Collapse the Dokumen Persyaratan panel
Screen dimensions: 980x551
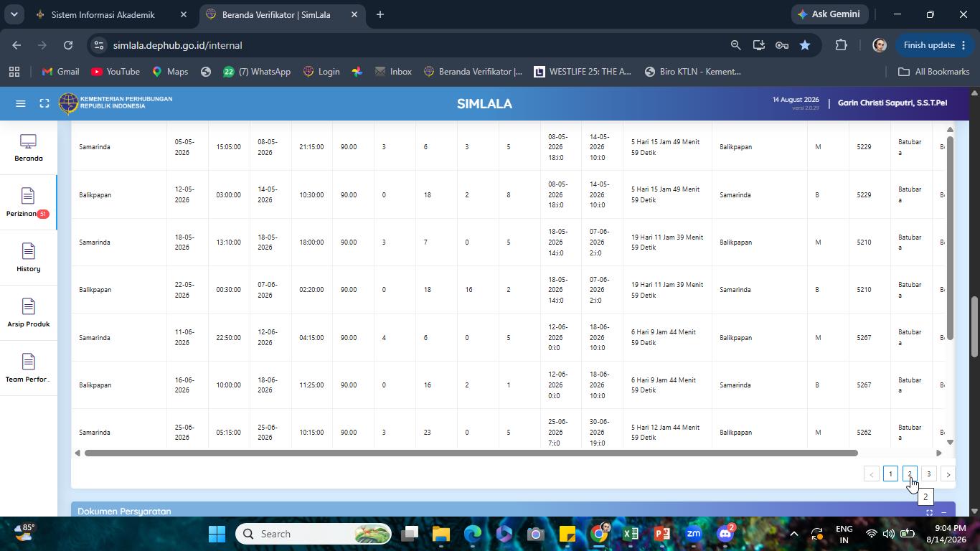coord(944,512)
